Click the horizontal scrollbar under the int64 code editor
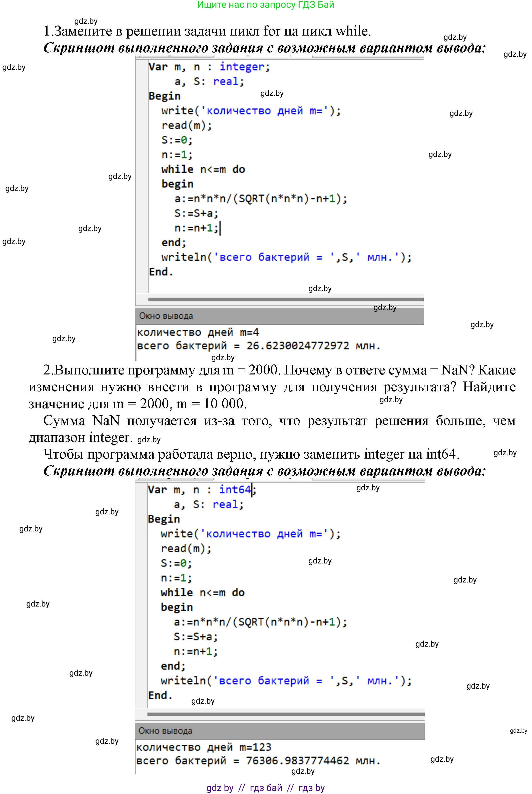 286,714
